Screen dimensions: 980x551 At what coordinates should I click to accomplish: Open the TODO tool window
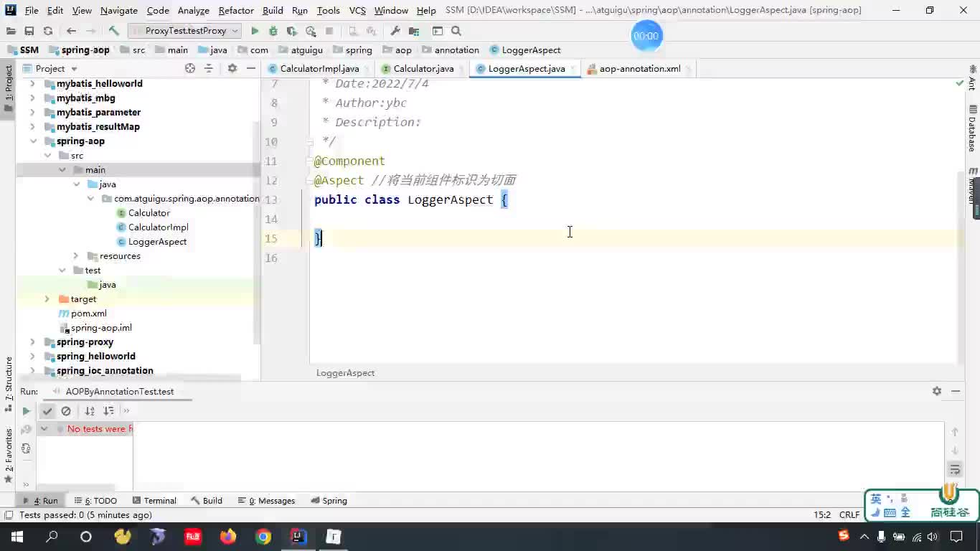tap(96, 501)
